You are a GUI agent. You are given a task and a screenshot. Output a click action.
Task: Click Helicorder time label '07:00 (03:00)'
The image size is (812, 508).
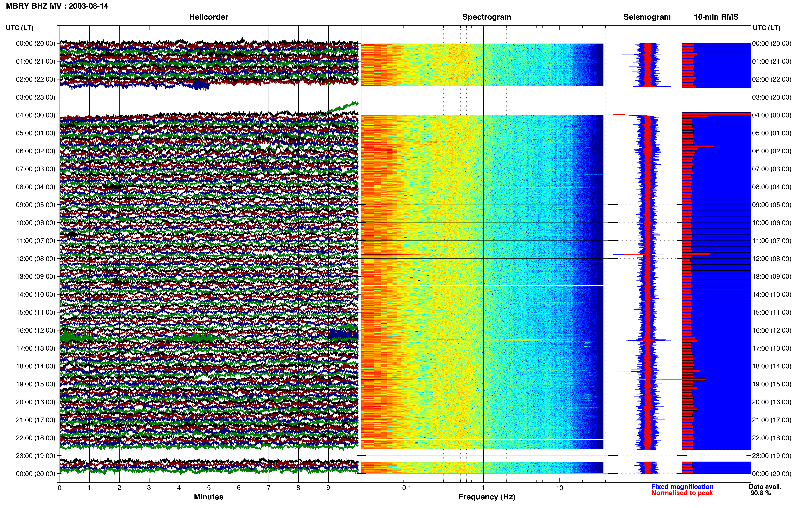36,169
